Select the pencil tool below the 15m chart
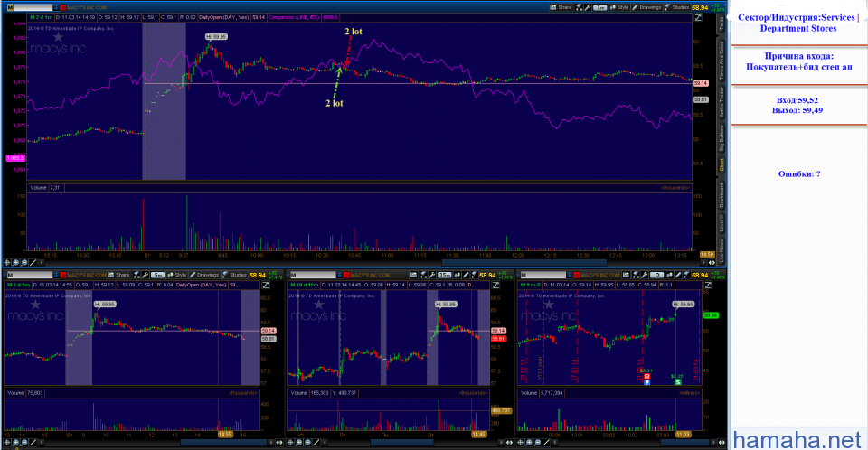This screenshot has width=868, height=450. coord(316,442)
